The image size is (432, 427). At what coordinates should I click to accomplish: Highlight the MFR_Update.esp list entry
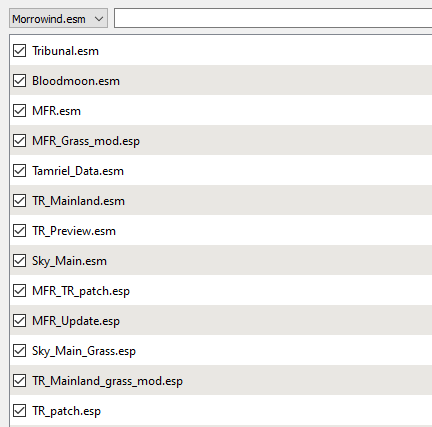221,321
